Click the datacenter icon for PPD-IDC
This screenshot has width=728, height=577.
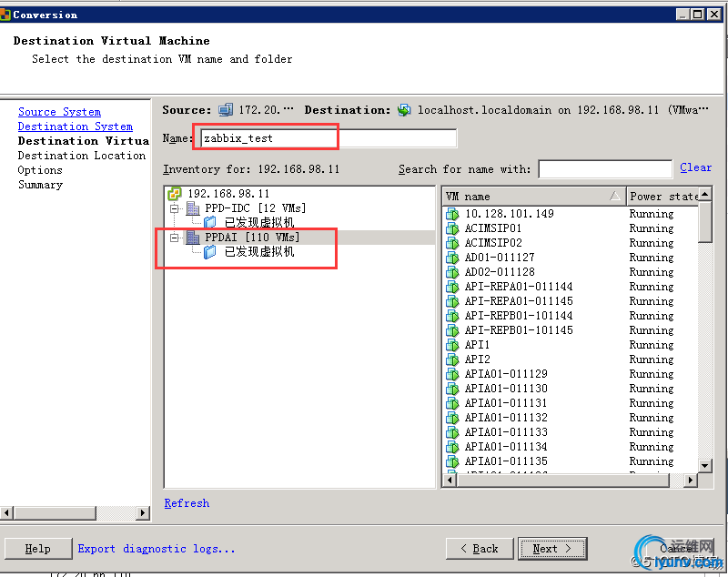pyautogui.click(x=193, y=208)
